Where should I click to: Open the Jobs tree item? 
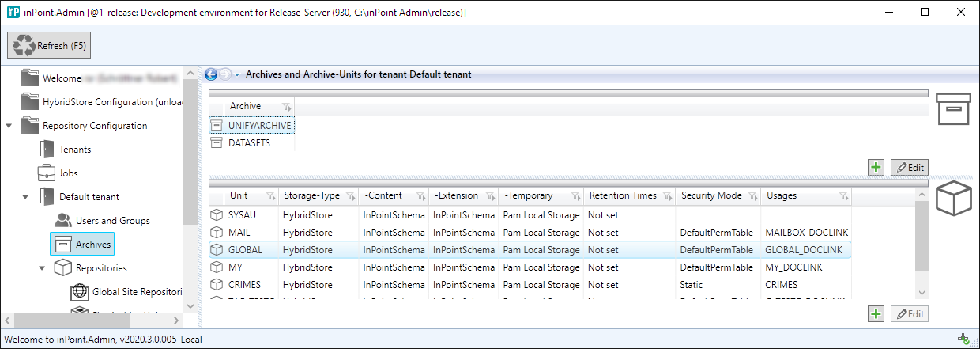point(69,173)
